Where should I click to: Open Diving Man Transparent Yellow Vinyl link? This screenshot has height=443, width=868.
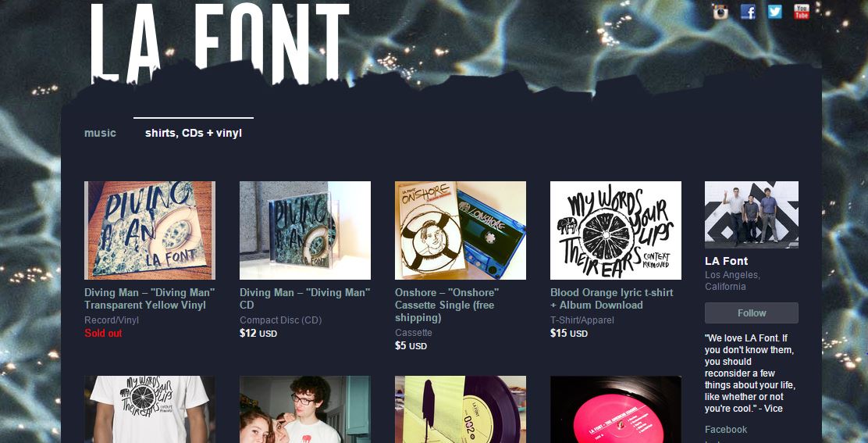point(149,298)
